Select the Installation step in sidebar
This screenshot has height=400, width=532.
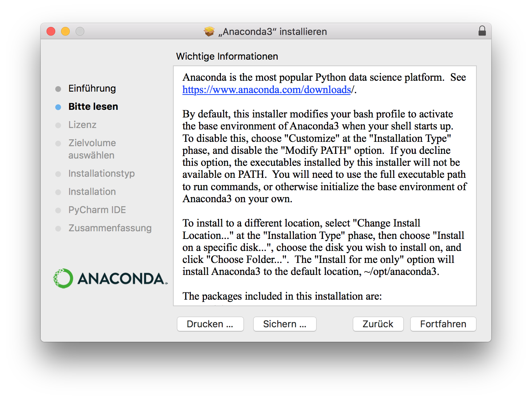92,192
